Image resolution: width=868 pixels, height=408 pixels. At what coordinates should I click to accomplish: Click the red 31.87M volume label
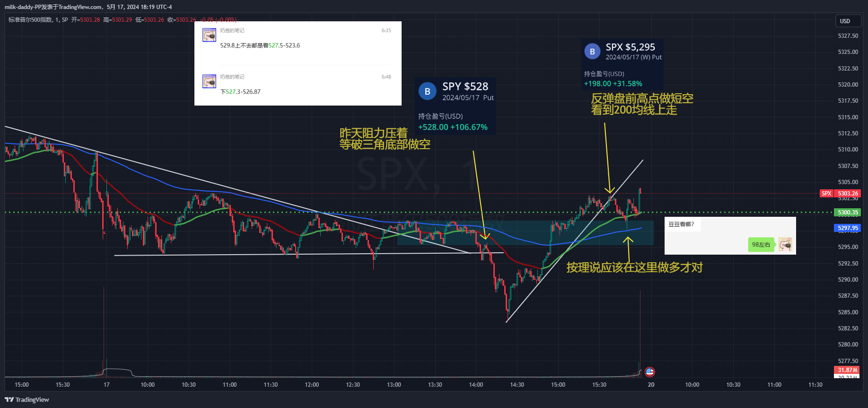[x=847, y=370]
